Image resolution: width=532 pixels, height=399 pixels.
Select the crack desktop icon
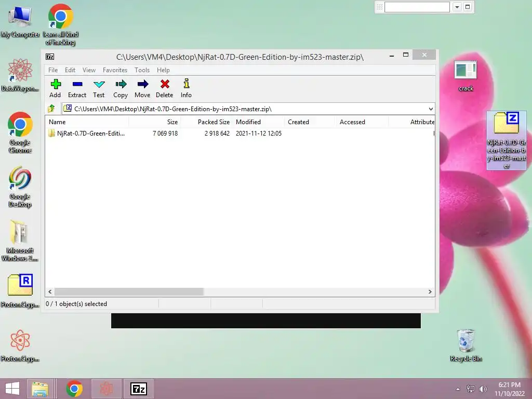[466, 76]
